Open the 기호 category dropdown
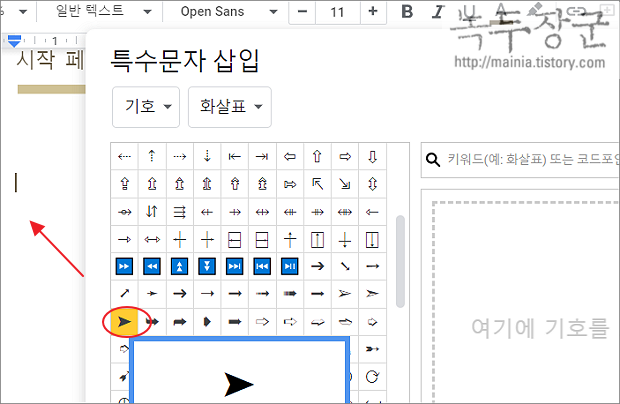This screenshot has height=404, width=620. (x=146, y=107)
